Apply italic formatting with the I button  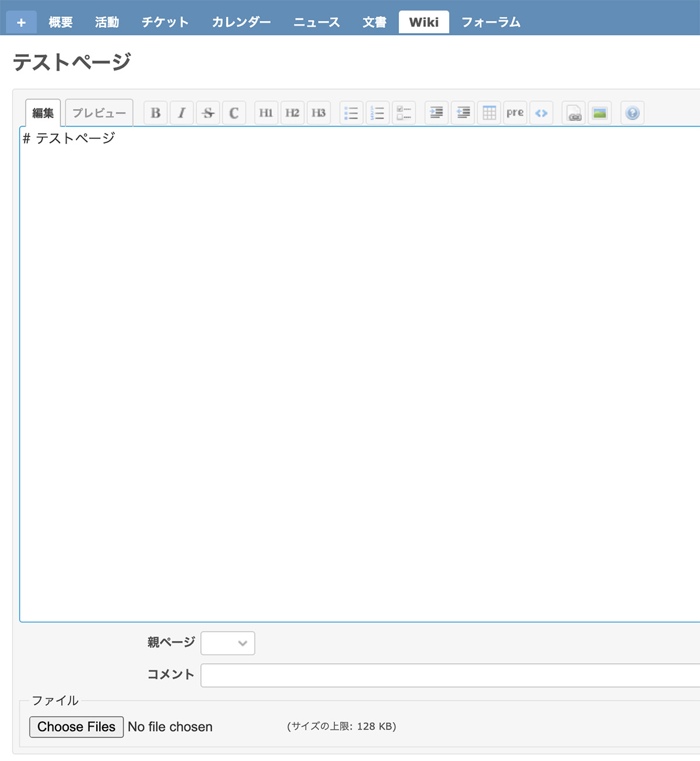(x=181, y=113)
